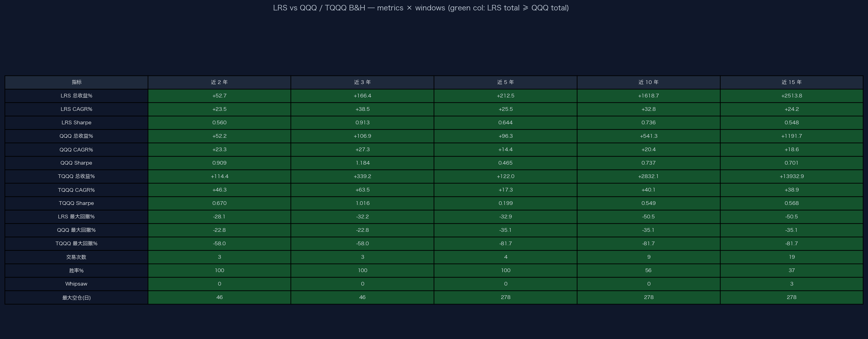Select the TQQQ total return '+339.2'
Viewport: 868px width, 339px height.
point(362,177)
